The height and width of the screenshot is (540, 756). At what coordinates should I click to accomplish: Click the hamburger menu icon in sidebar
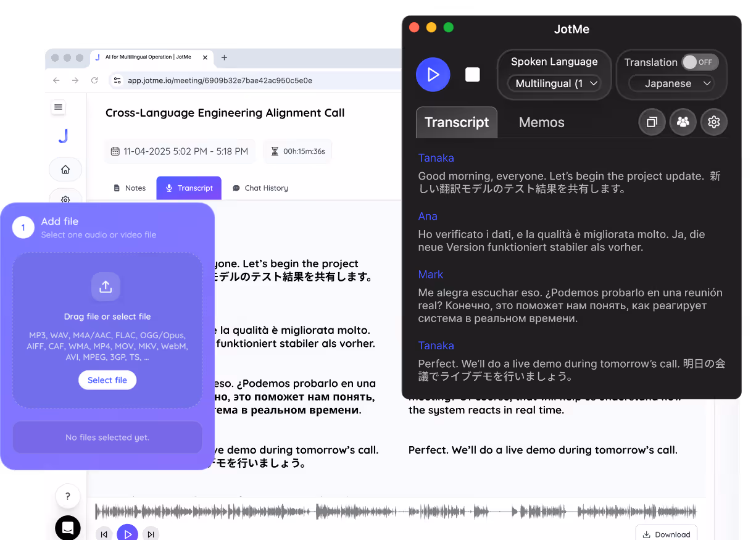click(58, 107)
